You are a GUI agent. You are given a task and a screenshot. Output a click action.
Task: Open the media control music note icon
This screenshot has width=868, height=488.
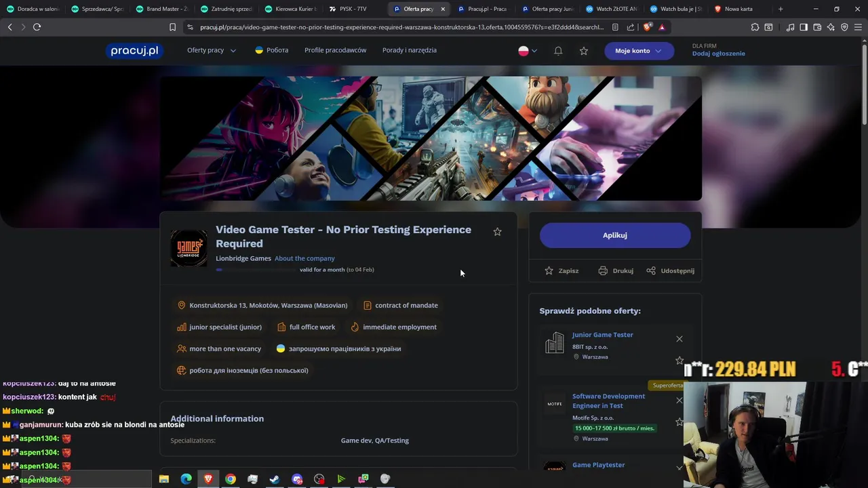coord(790,27)
